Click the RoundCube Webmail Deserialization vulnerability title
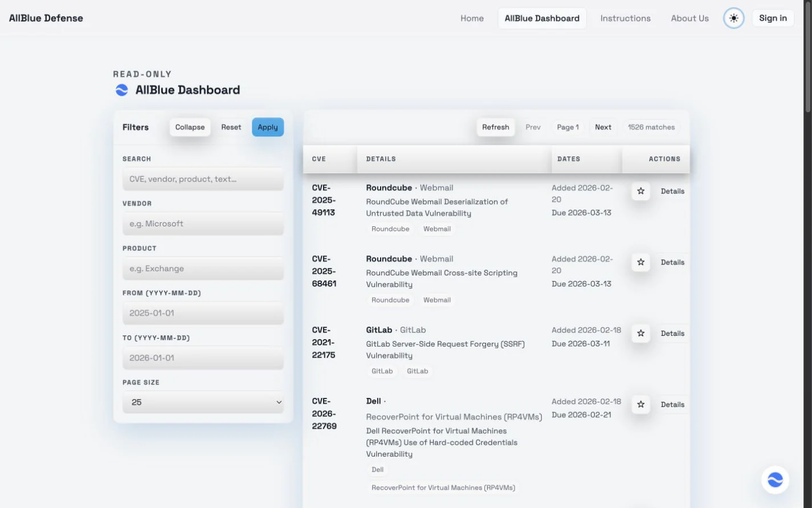Viewport: 812px width, 508px height. (436, 208)
